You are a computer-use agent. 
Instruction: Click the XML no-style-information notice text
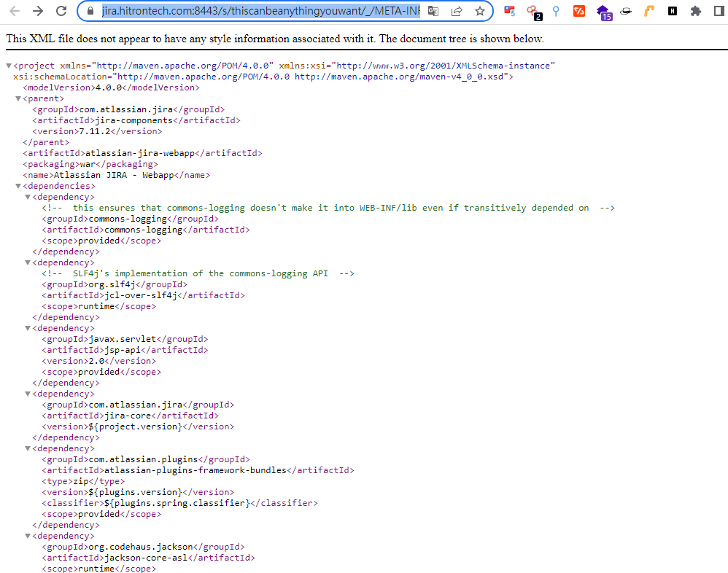[274, 39]
